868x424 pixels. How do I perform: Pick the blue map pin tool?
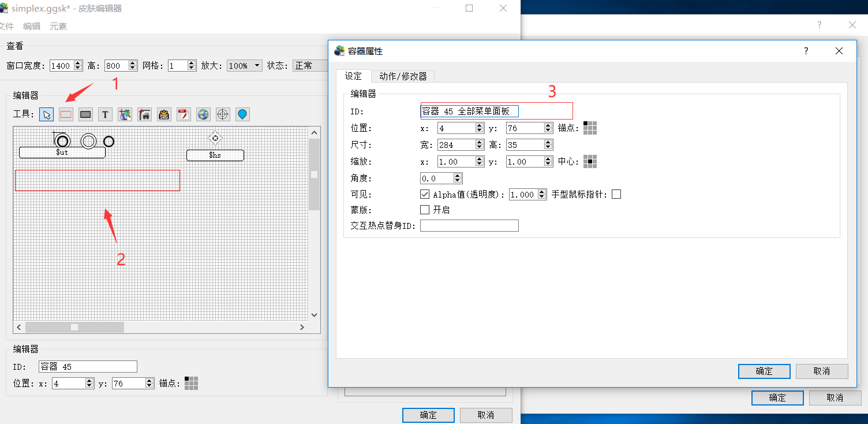coord(242,114)
